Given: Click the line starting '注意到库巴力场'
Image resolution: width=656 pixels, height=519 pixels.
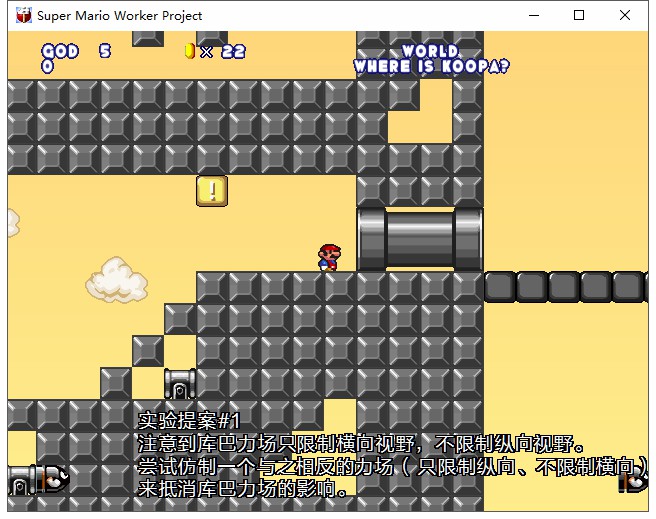Looking at the screenshot, I should pos(361,443).
